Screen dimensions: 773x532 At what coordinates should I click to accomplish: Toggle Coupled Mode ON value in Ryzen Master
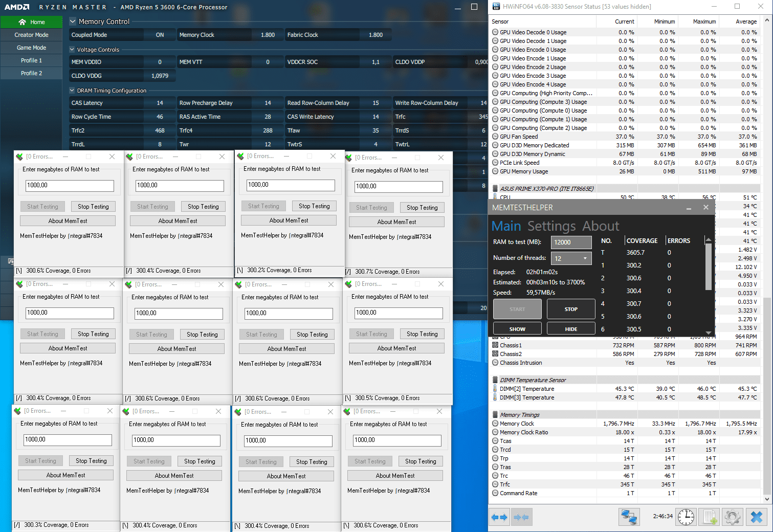[x=160, y=35]
